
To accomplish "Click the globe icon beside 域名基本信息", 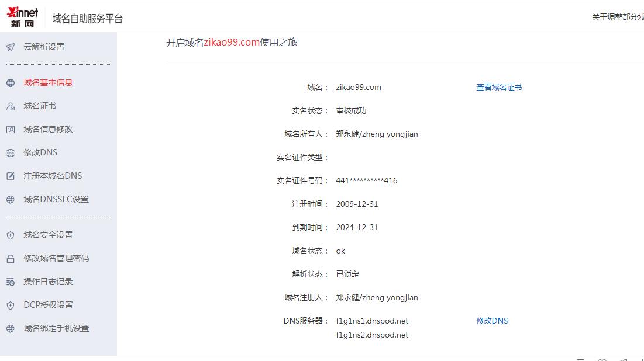I will point(11,83).
